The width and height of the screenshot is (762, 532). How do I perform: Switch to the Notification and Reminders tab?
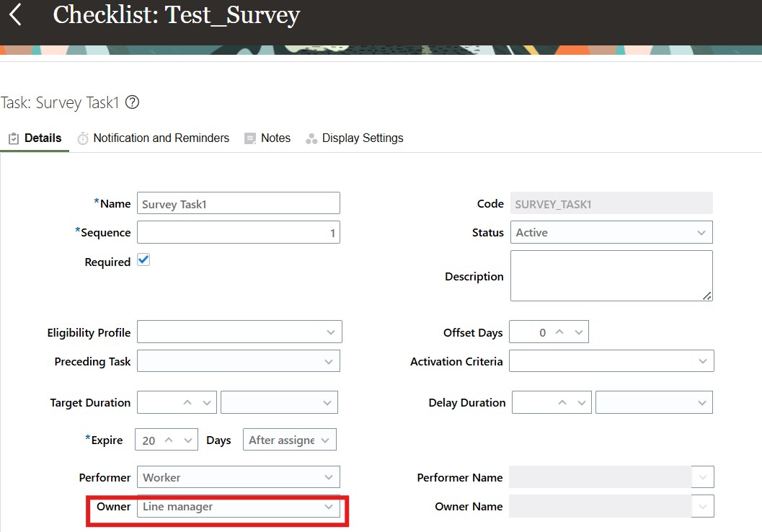(x=162, y=138)
